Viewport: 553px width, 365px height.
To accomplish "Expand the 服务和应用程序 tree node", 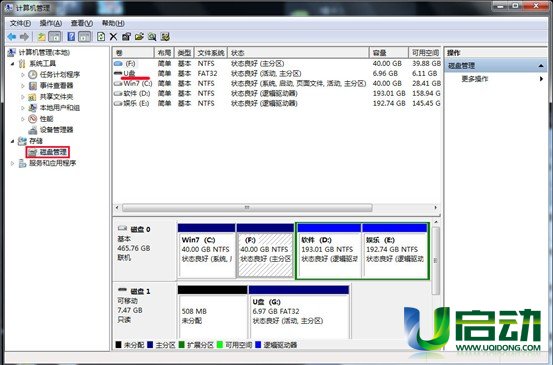I will coord(13,163).
